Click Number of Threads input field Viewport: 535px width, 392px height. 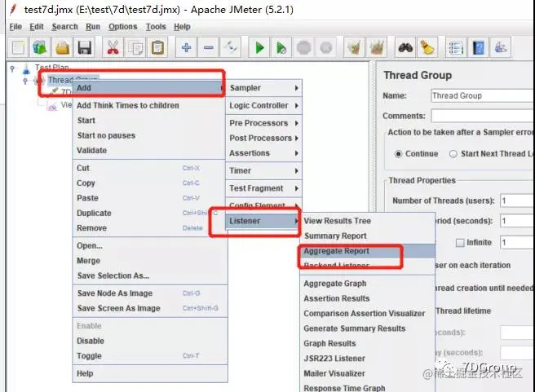[517, 200]
